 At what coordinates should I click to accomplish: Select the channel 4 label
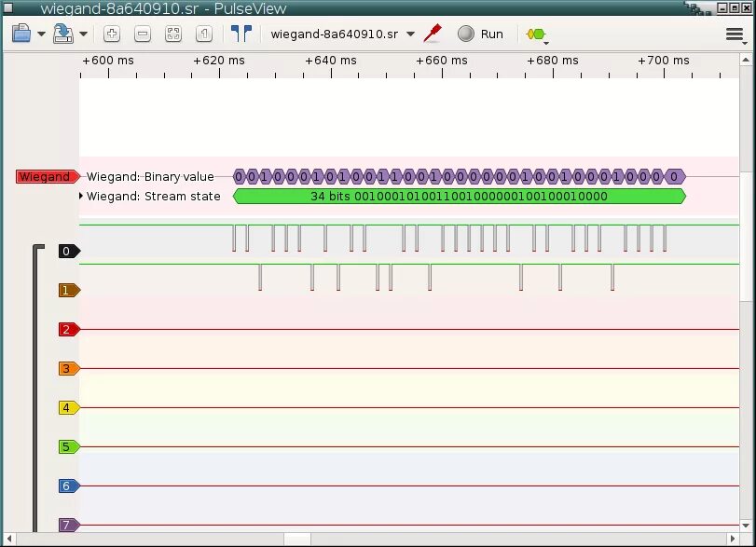coord(69,408)
